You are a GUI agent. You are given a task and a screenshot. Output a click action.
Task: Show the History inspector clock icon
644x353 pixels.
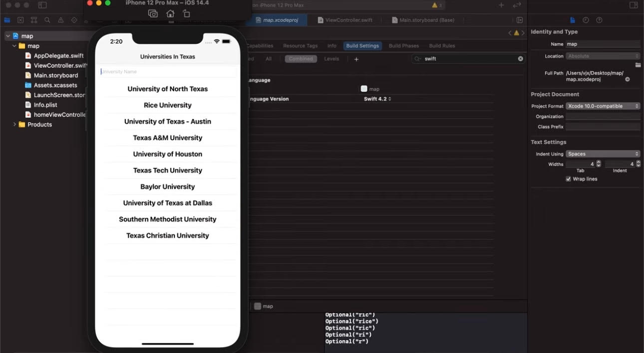point(586,20)
